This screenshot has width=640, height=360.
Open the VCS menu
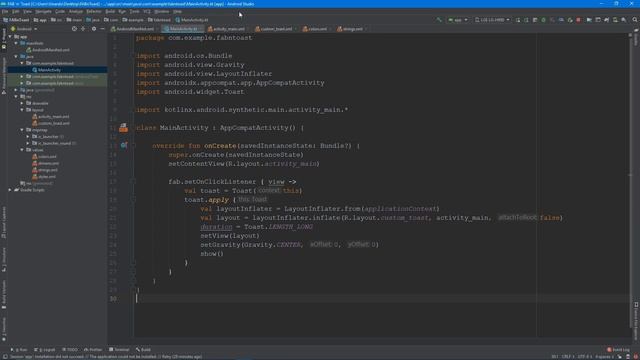tap(147, 11)
